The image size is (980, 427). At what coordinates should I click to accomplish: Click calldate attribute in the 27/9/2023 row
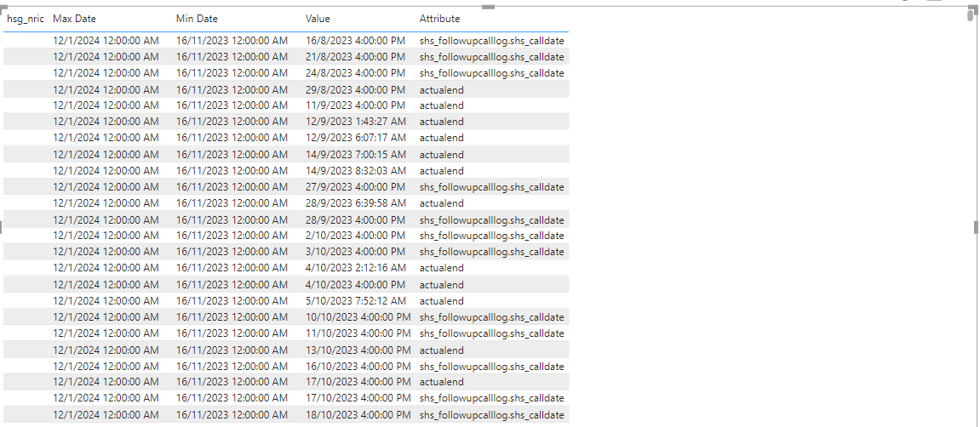[492, 187]
